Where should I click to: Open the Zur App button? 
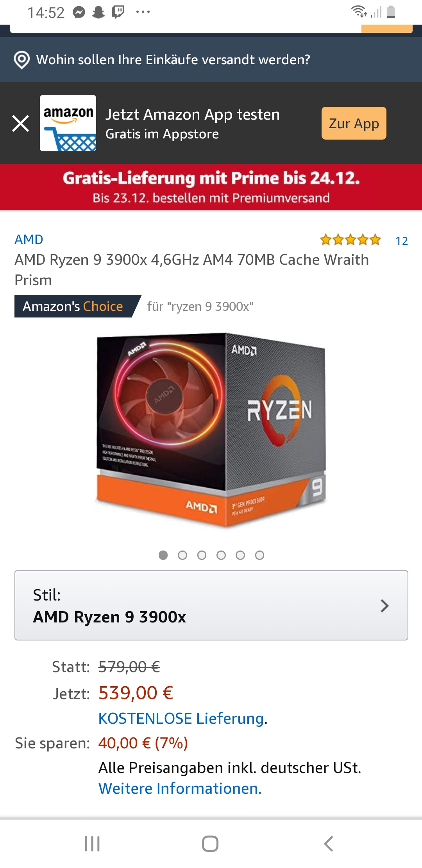pyautogui.click(x=354, y=123)
